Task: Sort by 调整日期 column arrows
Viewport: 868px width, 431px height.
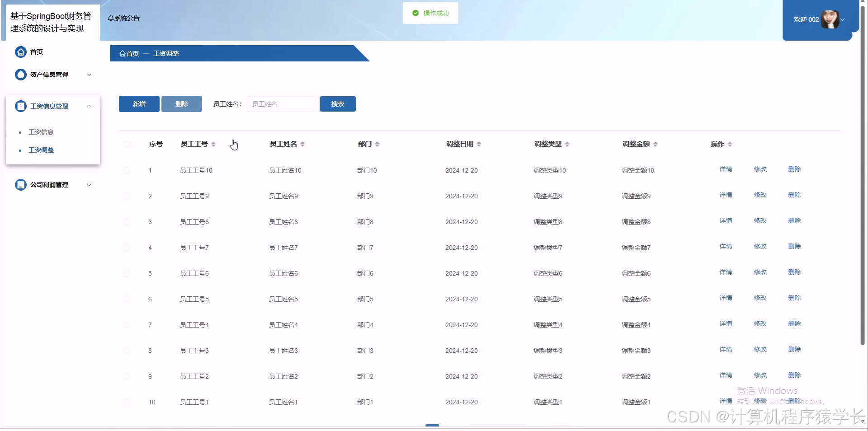Action: (x=479, y=144)
